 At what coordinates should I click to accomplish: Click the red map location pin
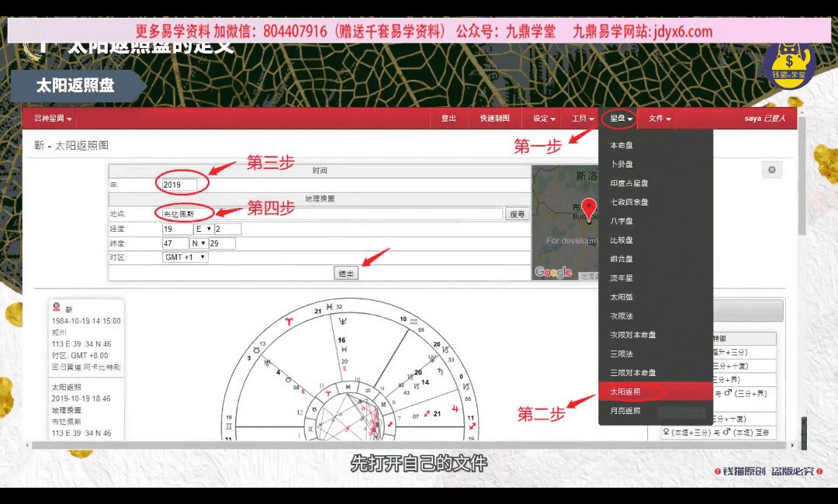pyautogui.click(x=589, y=209)
